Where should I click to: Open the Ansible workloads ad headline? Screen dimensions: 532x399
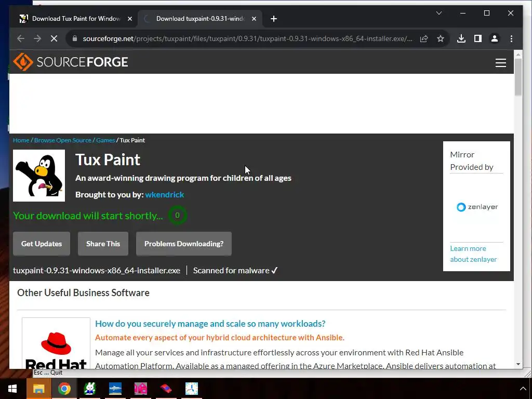tap(210, 324)
